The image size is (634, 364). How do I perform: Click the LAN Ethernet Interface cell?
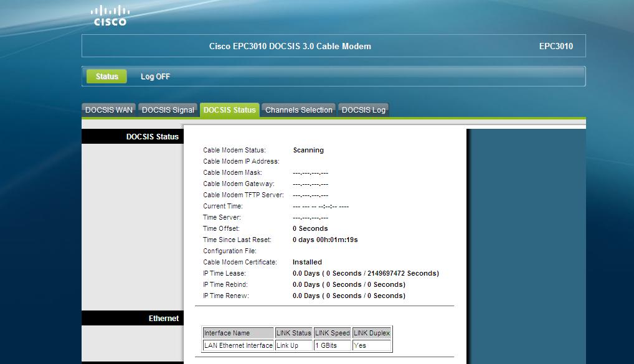point(238,345)
